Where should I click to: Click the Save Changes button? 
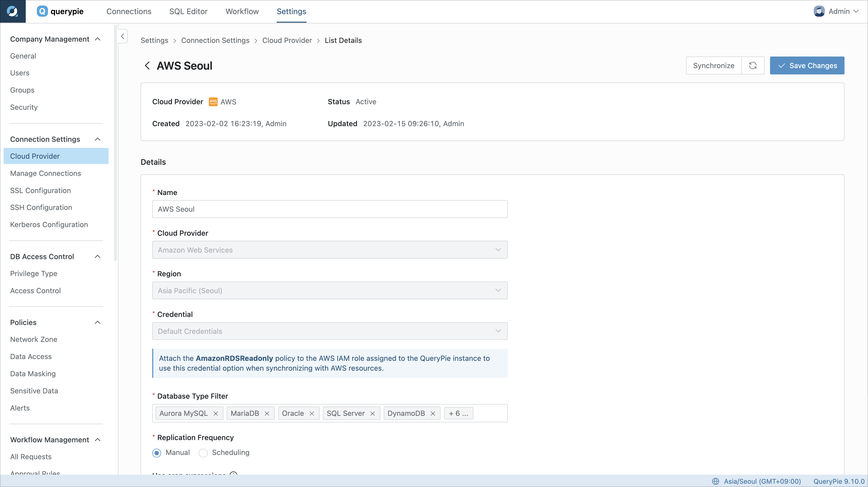point(807,65)
